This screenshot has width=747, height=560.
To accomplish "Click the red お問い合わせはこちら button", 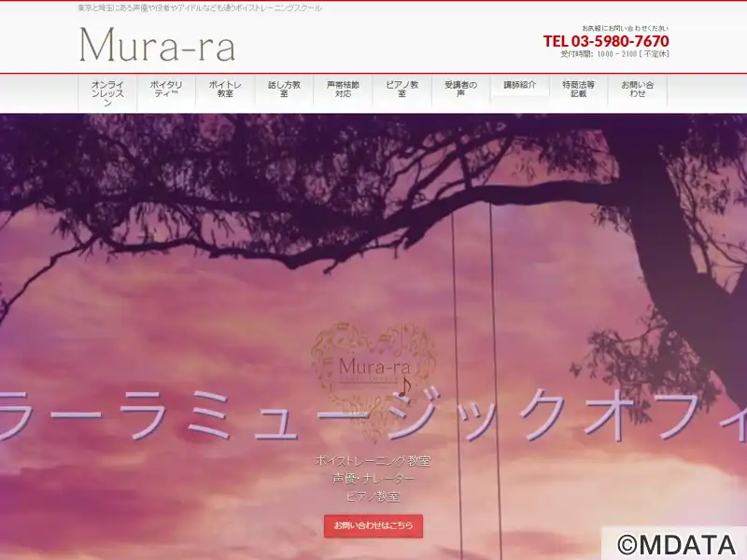I will 373,525.
